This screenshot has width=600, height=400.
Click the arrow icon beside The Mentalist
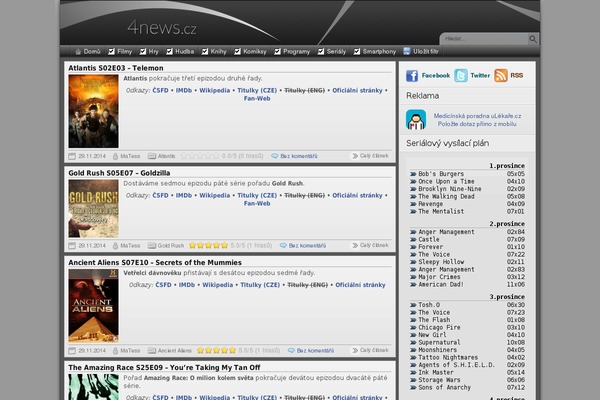[x=413, y=212]
